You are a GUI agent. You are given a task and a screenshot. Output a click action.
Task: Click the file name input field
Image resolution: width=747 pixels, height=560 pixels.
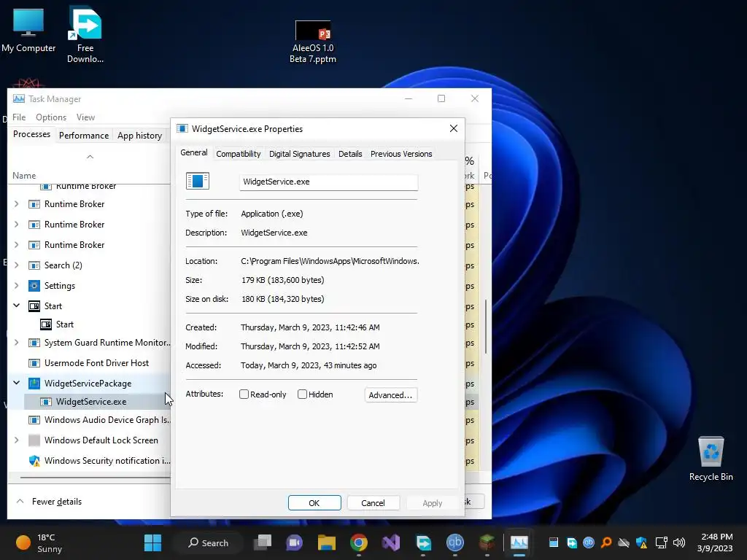click(x=328, y=182)
